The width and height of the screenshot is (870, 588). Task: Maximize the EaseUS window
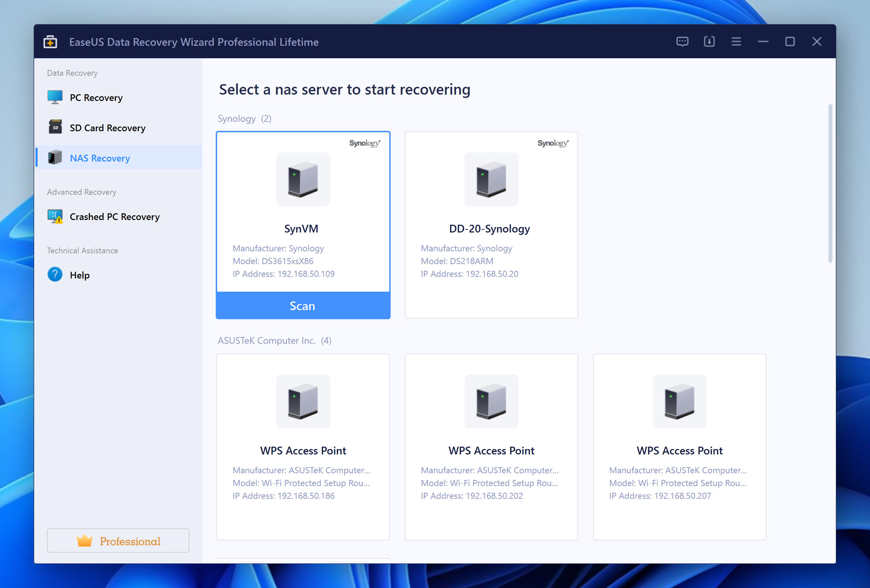[x=790, y=41]
